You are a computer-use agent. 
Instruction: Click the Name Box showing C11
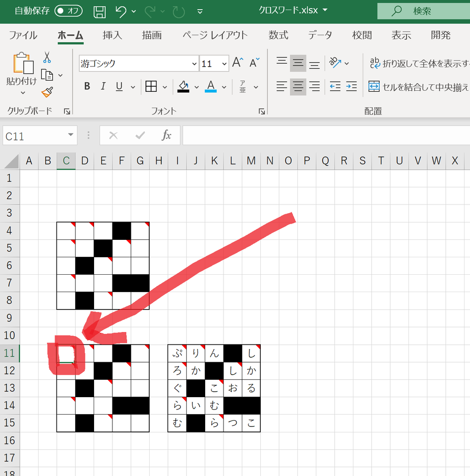point(40,136)
